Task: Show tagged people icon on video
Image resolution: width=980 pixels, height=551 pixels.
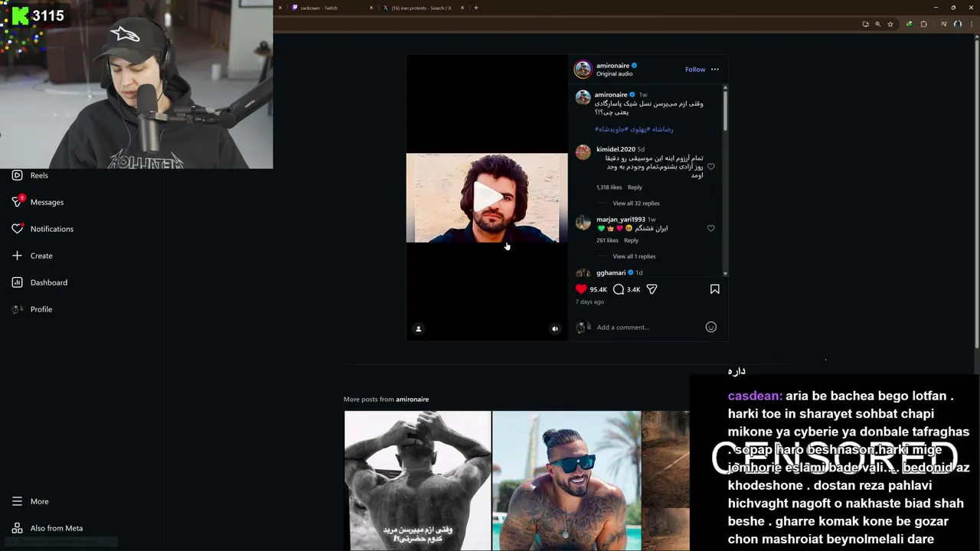Action: pyautogui.click(x=418, y=329)
